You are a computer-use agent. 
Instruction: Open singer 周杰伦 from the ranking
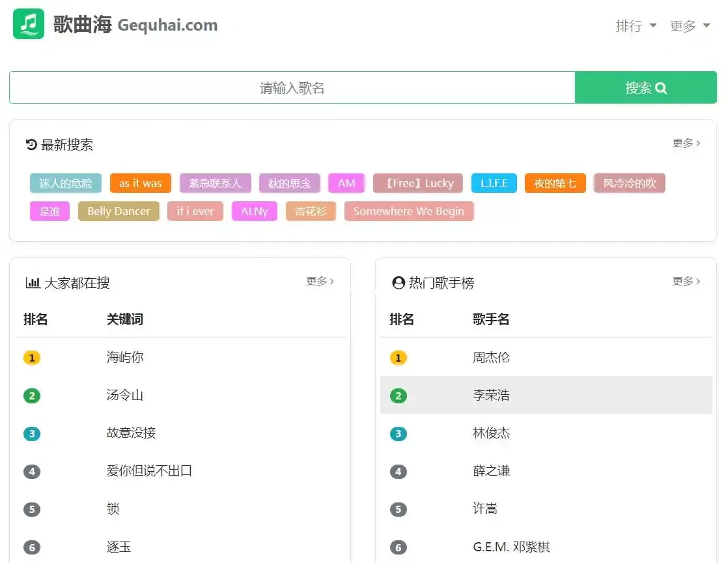click(491, 358)
